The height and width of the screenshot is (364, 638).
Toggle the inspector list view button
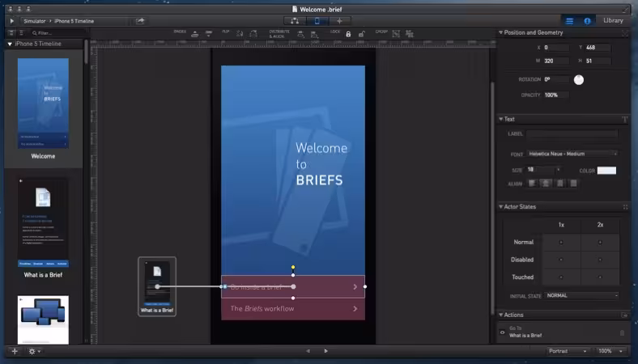point(570,21)
